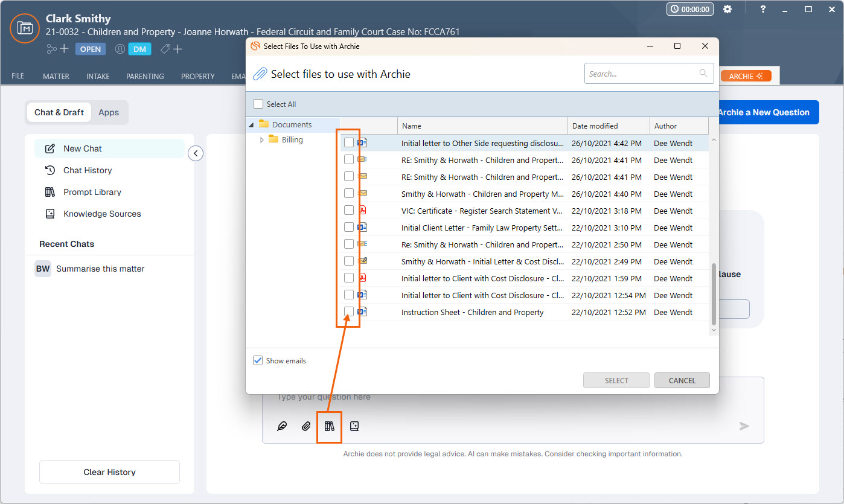Expand the Billing folder in tree
844x504 pixels.
[262, 140]
